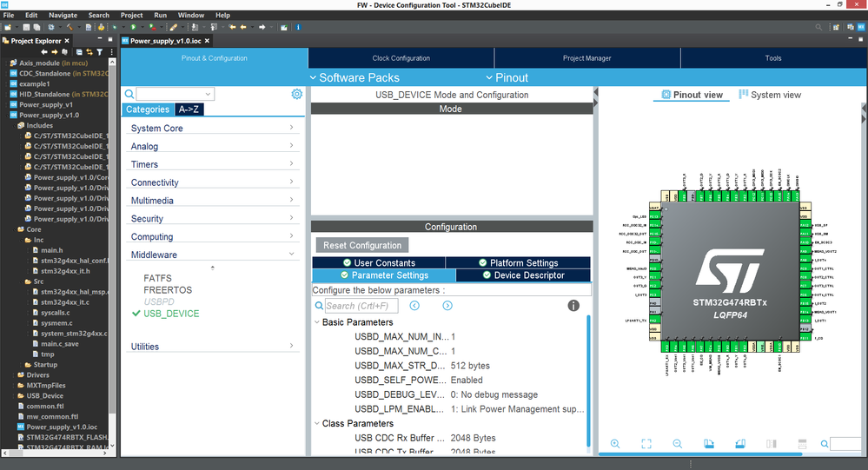Switch to the A->Z sorting tab
Image resolution: width=868 pixels, height=470 pixels.
pyautogui.click(x=189, y=109)
